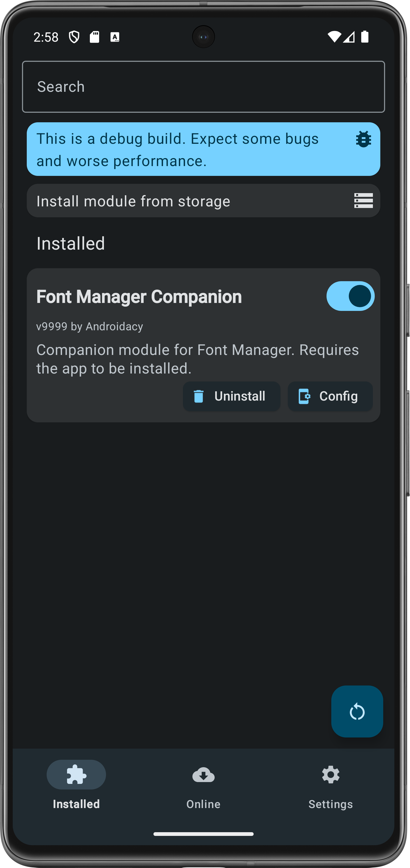Tap the refresh floating action button

click(x=357, y=712)
